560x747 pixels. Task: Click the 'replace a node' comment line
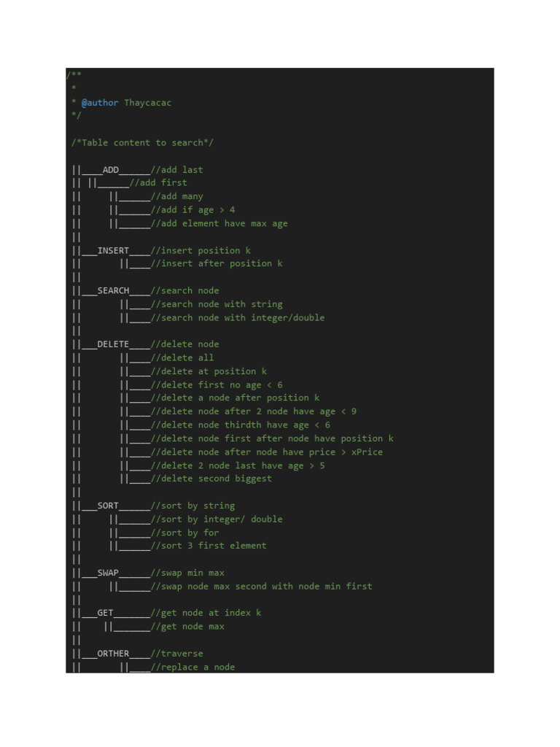(x=192, y=667)
